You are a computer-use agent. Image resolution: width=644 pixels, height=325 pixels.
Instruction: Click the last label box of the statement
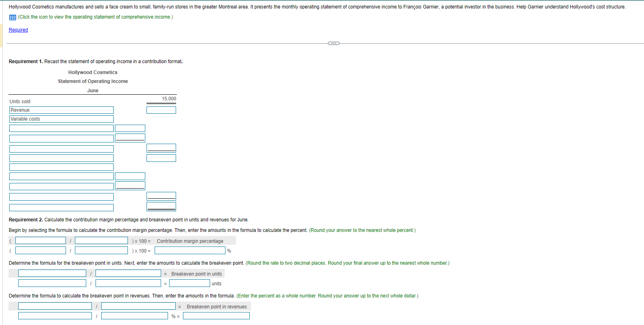click(x=62, y=208)
